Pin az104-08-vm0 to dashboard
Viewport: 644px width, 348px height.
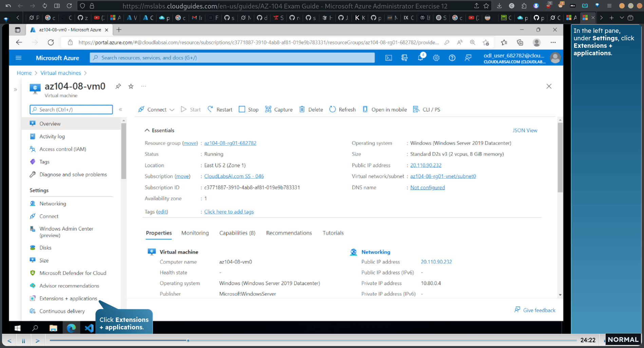click(118, 86)
